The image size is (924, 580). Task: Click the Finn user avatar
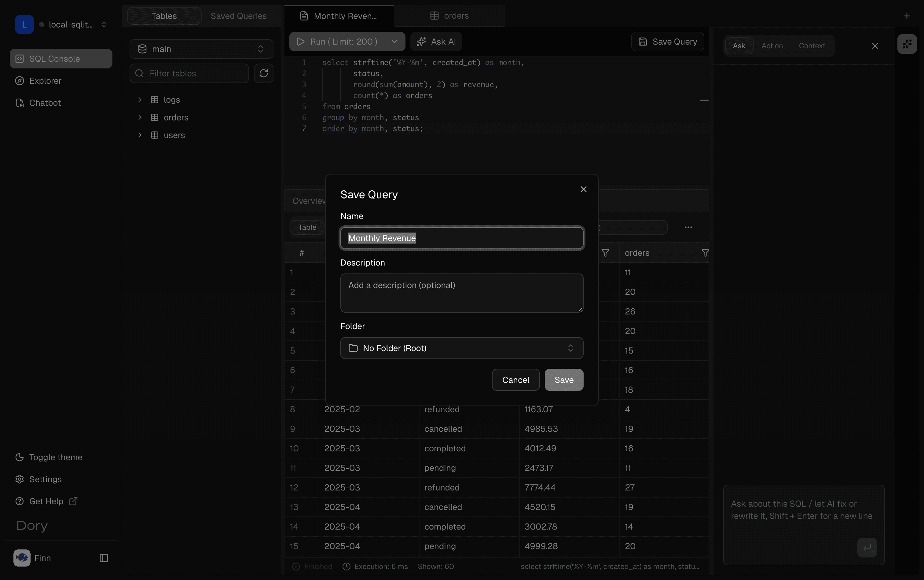pos(22,558)
